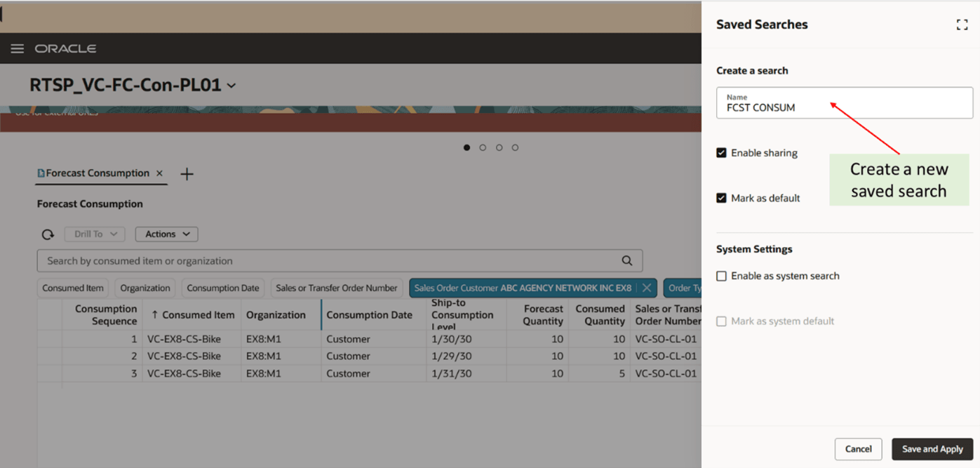Check Mark as system default

click(721, 321)
